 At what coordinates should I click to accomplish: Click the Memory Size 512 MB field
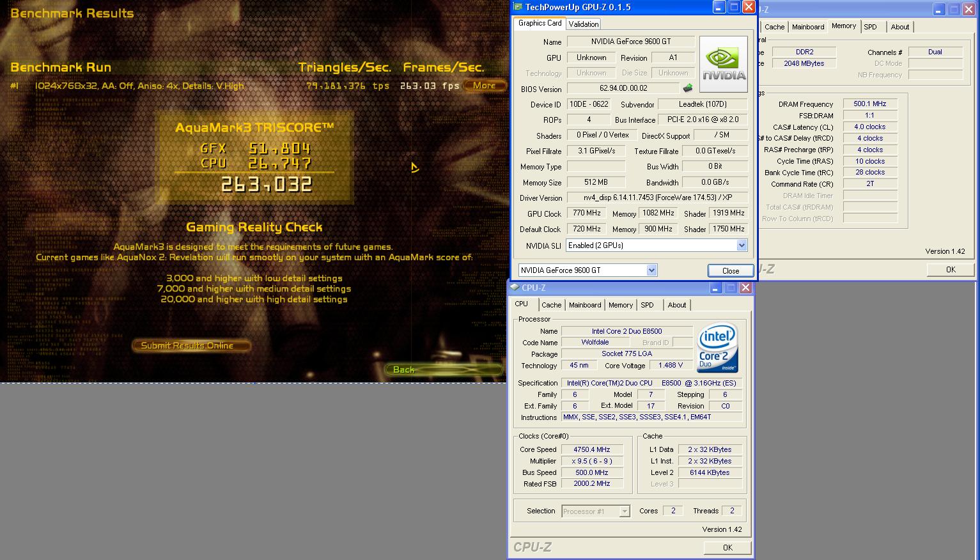point(596,182)
